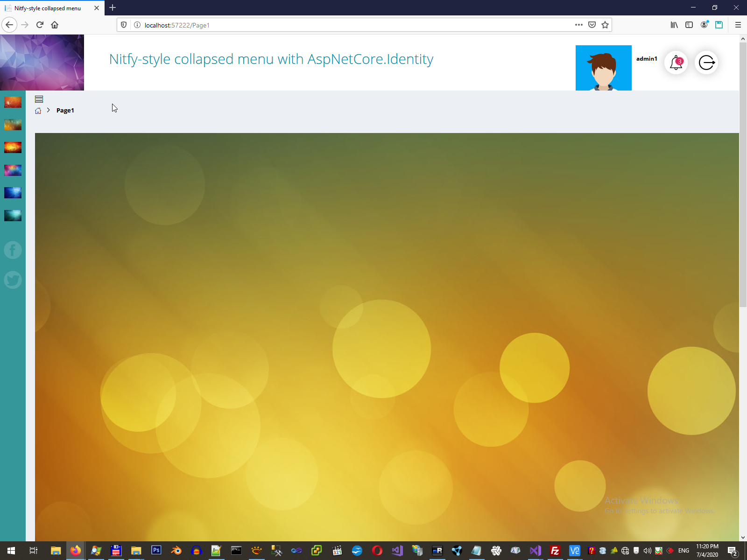
Task: Select the Nitfy-style collapsed menu tab
Action: [51, 8]
